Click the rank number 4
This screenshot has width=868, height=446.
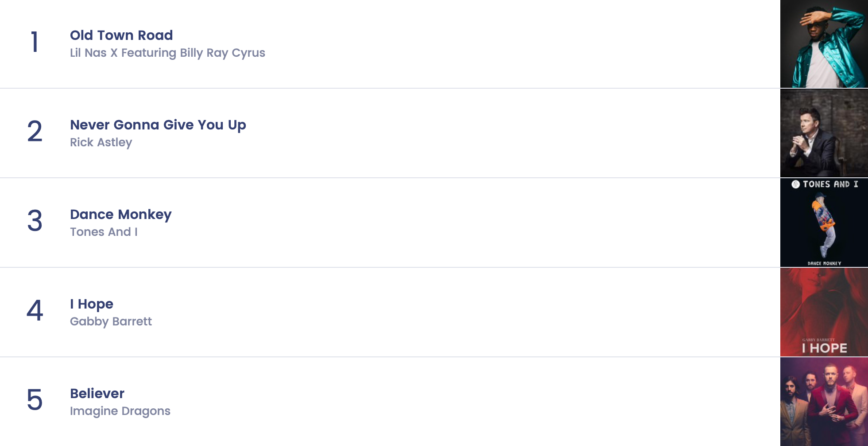click(x=35, y=311)
